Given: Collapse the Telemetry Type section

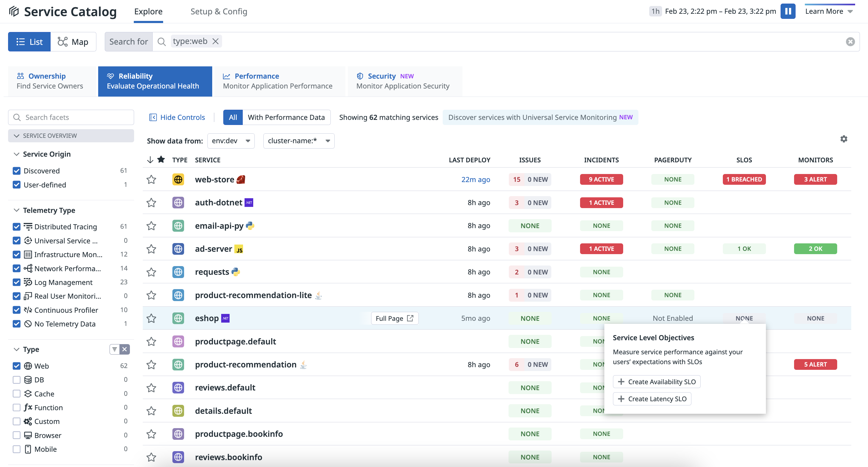Looking at the screenshot, I should pyautogui.click(x=16, y=210).
